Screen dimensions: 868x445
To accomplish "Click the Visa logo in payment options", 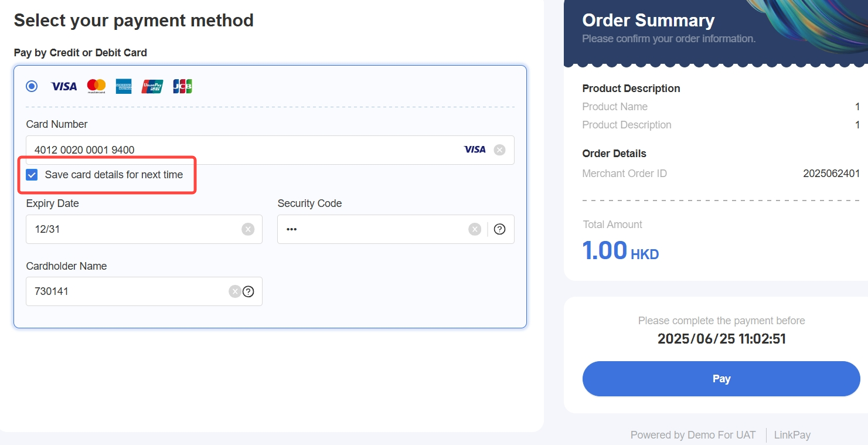I will coord(64,87).
